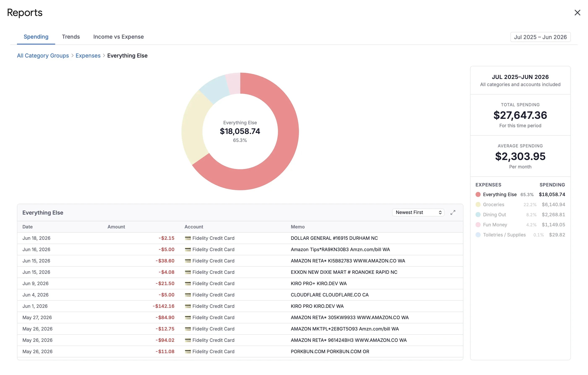Image resolution: width=588 pixels, height=375 pixels.
Task: Click the KIRO PRO+ KIRO.DEV WA memo
Action: coord(318,283)
